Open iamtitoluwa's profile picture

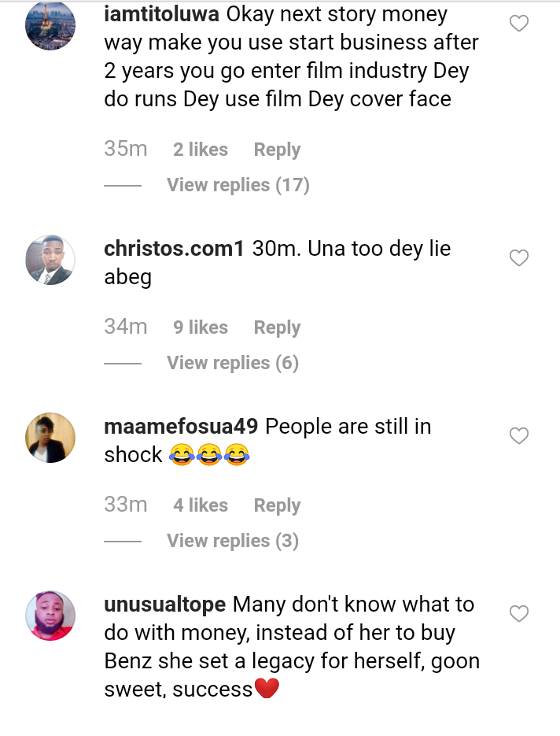(x=50, y=26)
